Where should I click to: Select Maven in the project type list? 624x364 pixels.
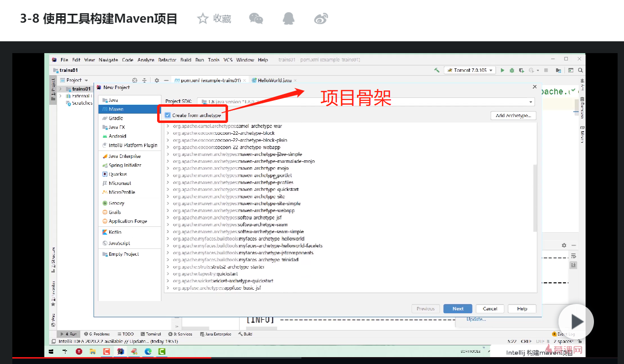(130, 109)
